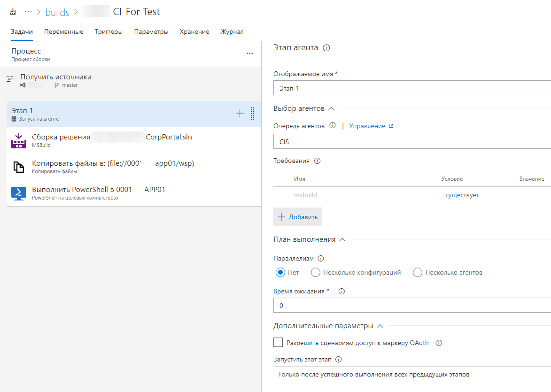Click the drag handle on Этап 1
Image resolution: width=551 pixels, height=392 pixels.
click(253, 114)
